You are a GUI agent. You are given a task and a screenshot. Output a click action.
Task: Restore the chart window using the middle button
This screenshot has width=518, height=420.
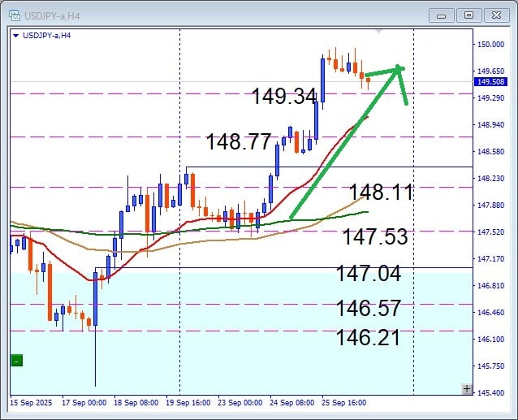coord(468,15)
